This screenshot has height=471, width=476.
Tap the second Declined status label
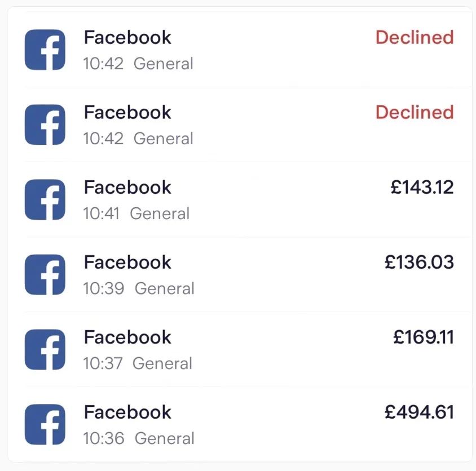(415, 113)
